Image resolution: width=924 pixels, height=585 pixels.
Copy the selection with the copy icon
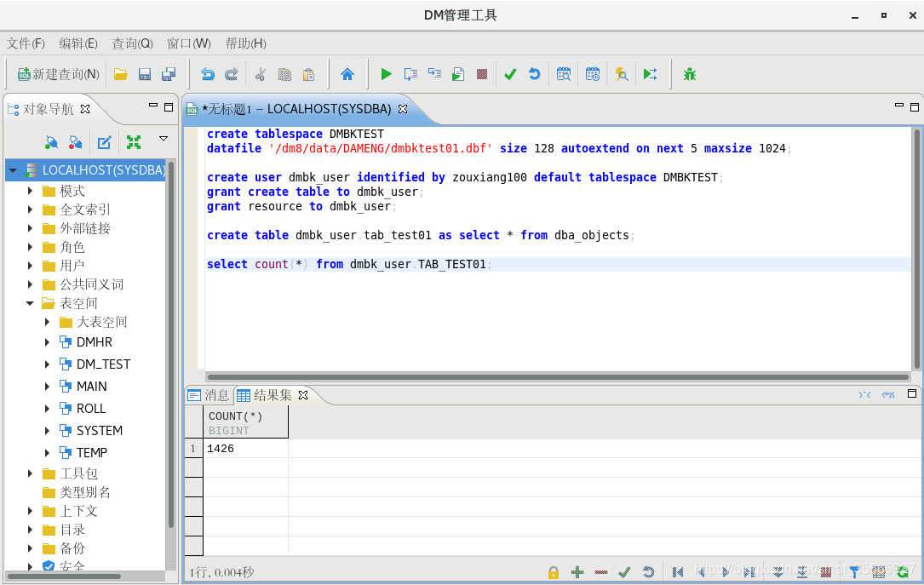click(284, 74)
